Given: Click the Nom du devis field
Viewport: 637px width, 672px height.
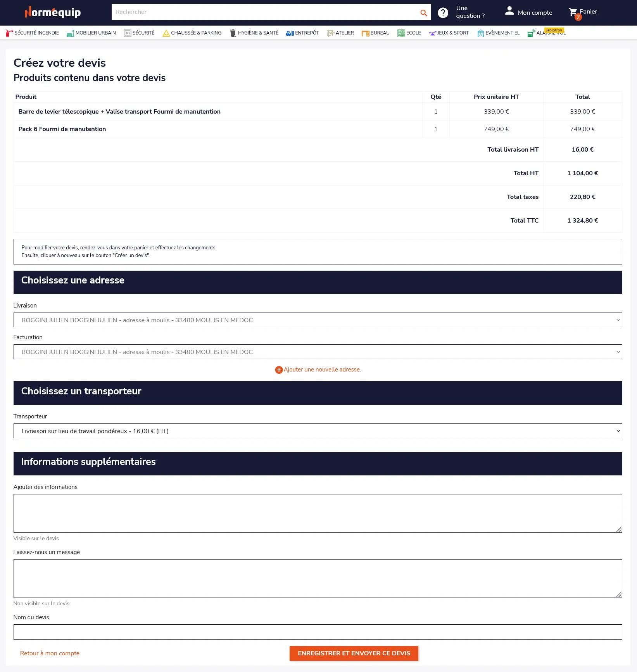Looking at the screenshot, I should [318, 632].
